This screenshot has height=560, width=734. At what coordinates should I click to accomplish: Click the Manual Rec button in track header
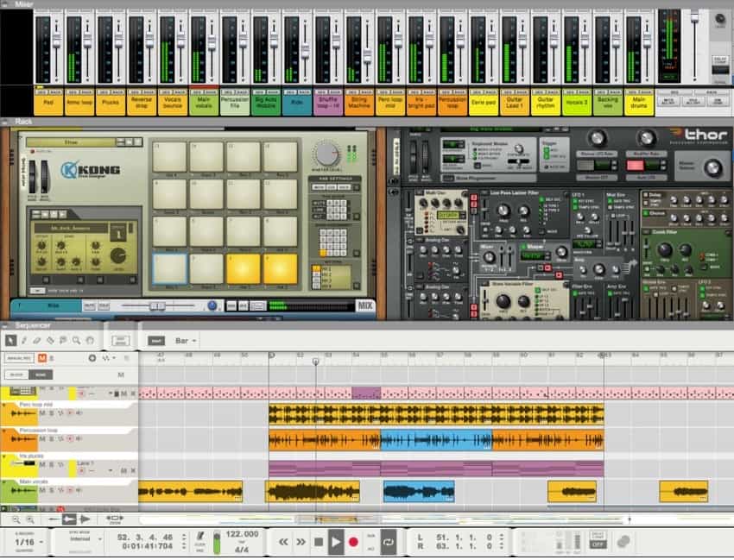[x=19, y=358]
